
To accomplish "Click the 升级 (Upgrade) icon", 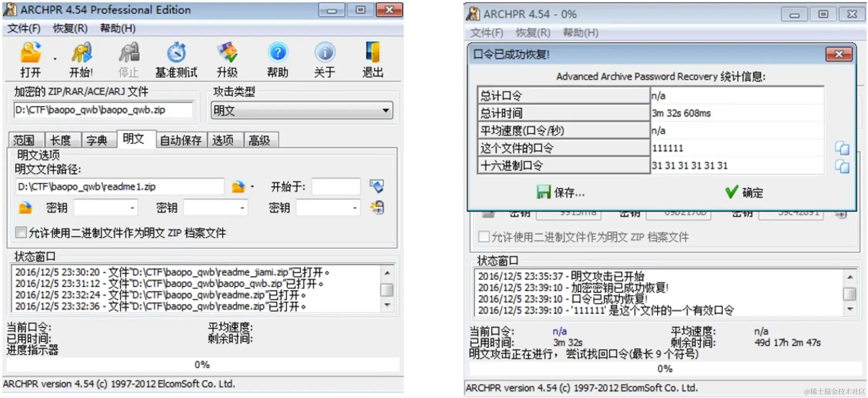I will coord(227,53).
